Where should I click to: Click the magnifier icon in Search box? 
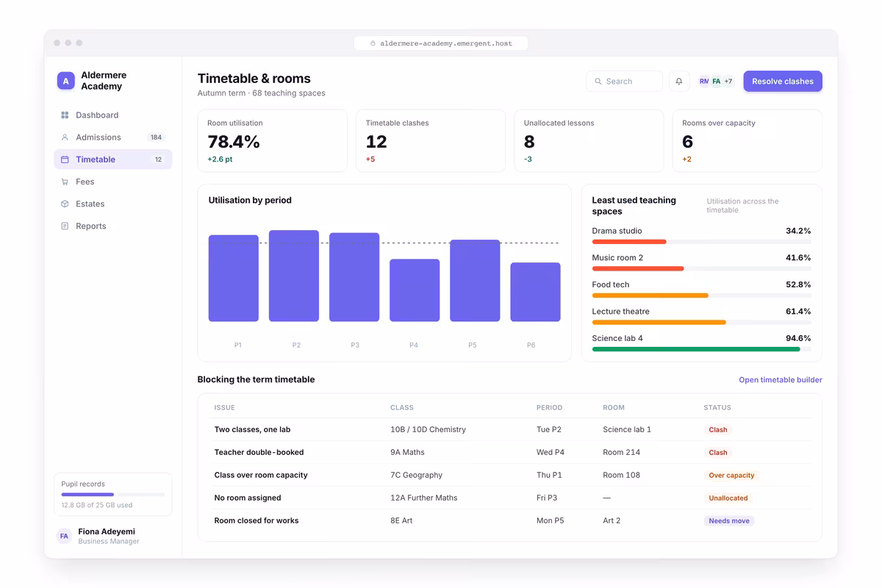[x=598, y=82]
